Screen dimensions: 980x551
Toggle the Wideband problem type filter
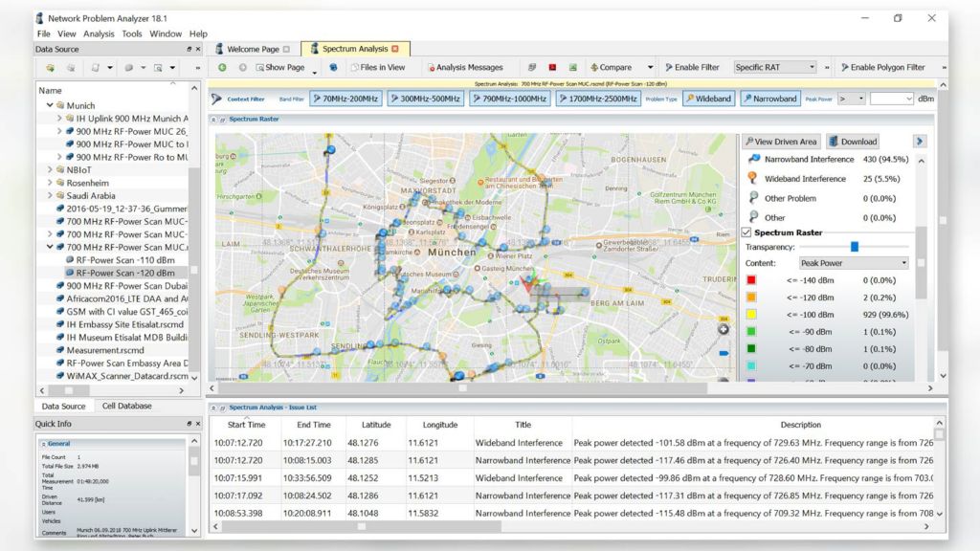coord(708,98)
